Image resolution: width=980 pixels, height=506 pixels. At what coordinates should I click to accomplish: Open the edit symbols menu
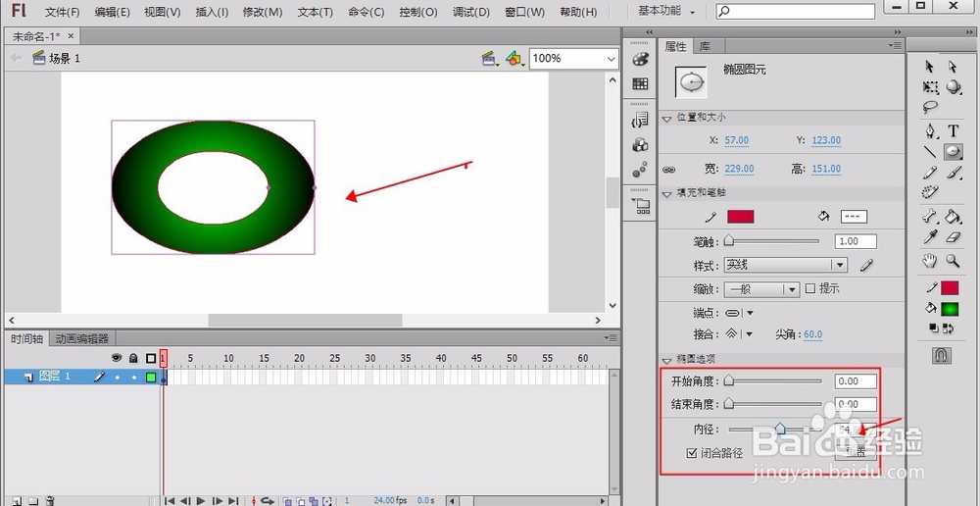514,59
